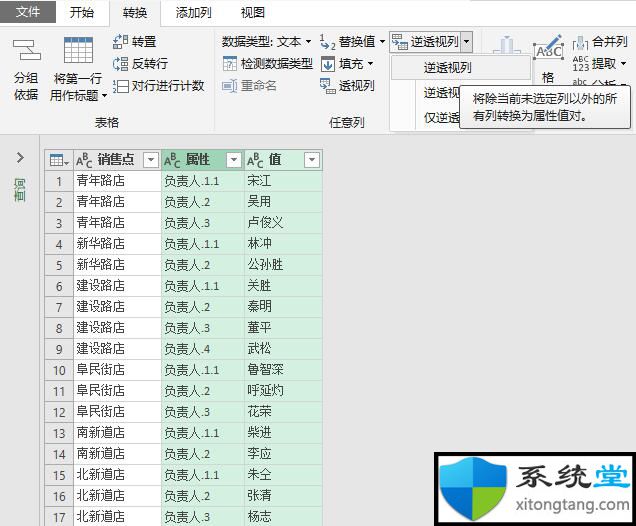The width and height of the screenshot is (636, 526).
Task: Click cell 武松 in row 9
Action: coord(283,349)
